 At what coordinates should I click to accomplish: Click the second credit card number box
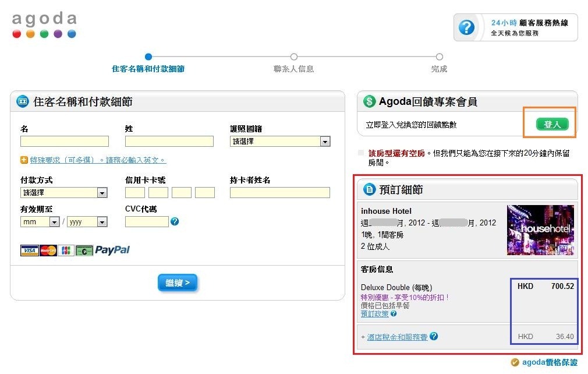coord(158,192)
